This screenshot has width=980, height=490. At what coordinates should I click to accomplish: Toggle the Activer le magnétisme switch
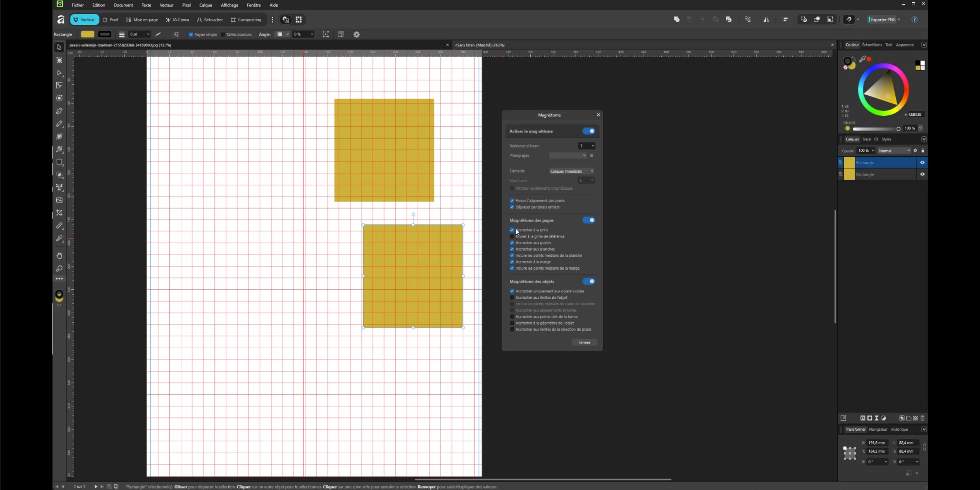(x=589, y=131)
